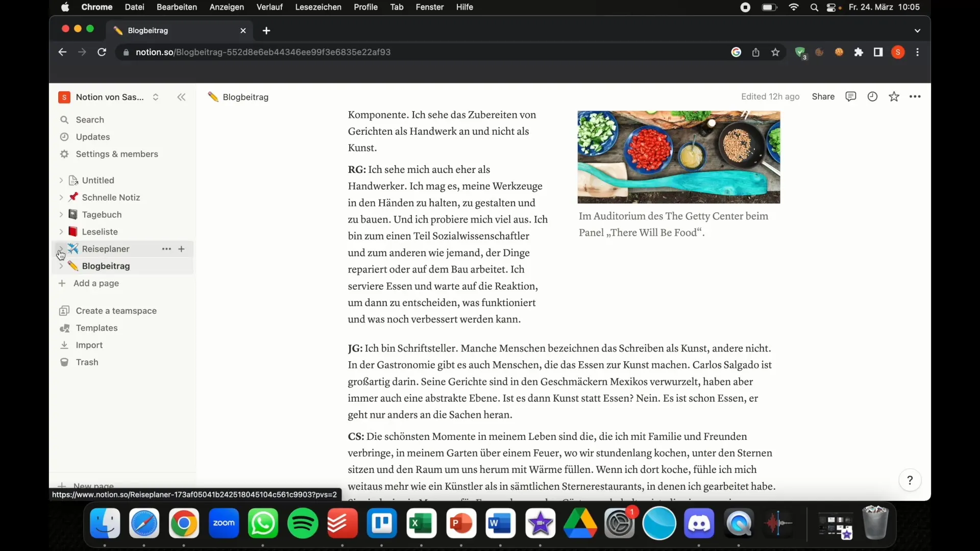Expand the Reiseplaner tree item

pos(60,248)
